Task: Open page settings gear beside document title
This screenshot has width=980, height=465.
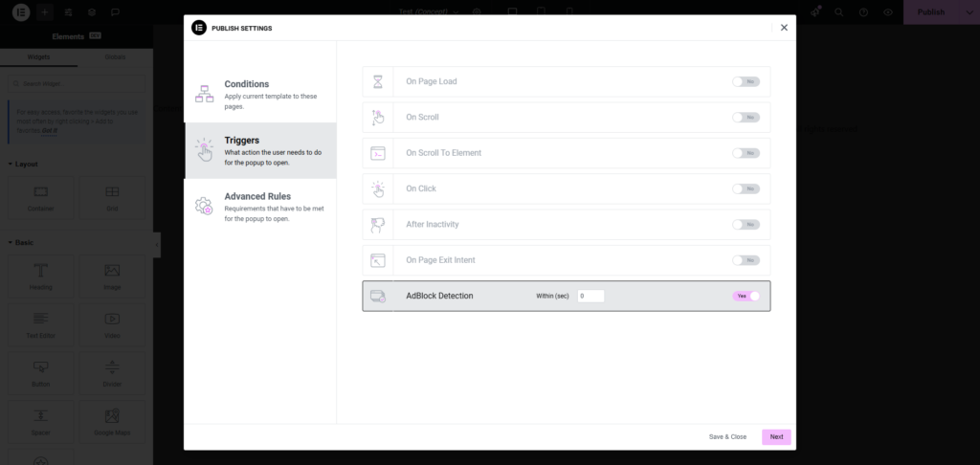Action: (x=477, y=11)
